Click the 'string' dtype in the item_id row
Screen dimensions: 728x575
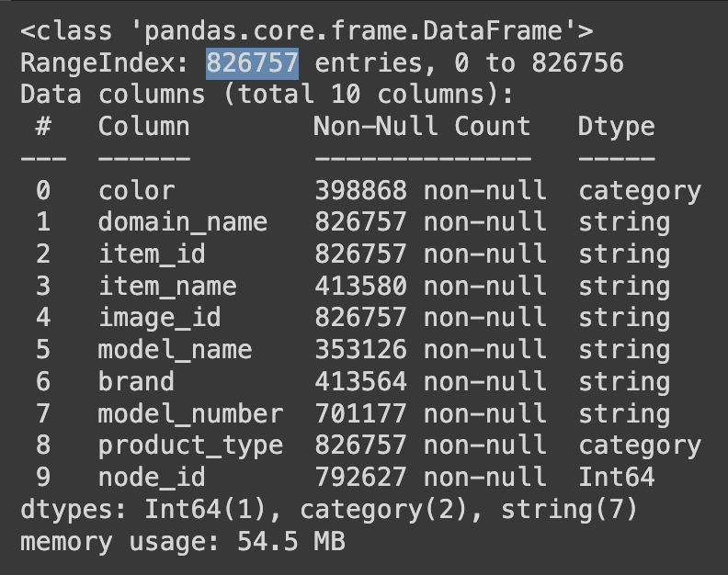click(x=624, y=255)
